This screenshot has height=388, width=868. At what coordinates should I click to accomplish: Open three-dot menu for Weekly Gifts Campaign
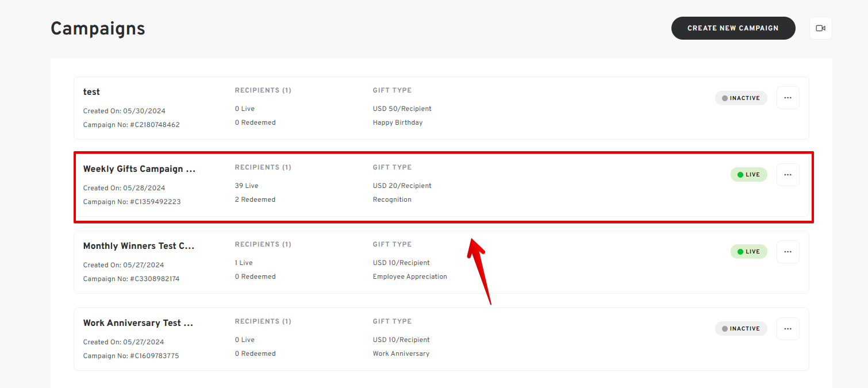coord(788,175)
